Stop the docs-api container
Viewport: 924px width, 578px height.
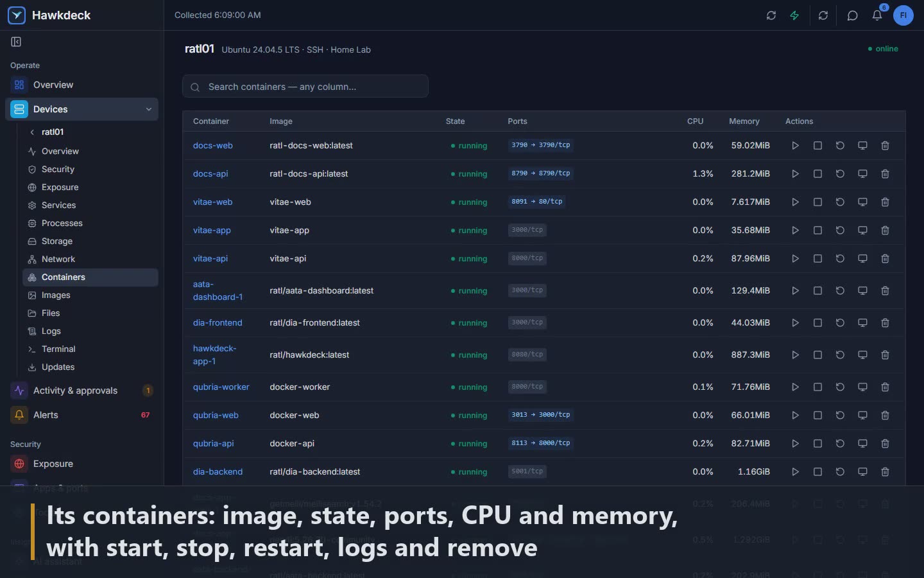817,174
